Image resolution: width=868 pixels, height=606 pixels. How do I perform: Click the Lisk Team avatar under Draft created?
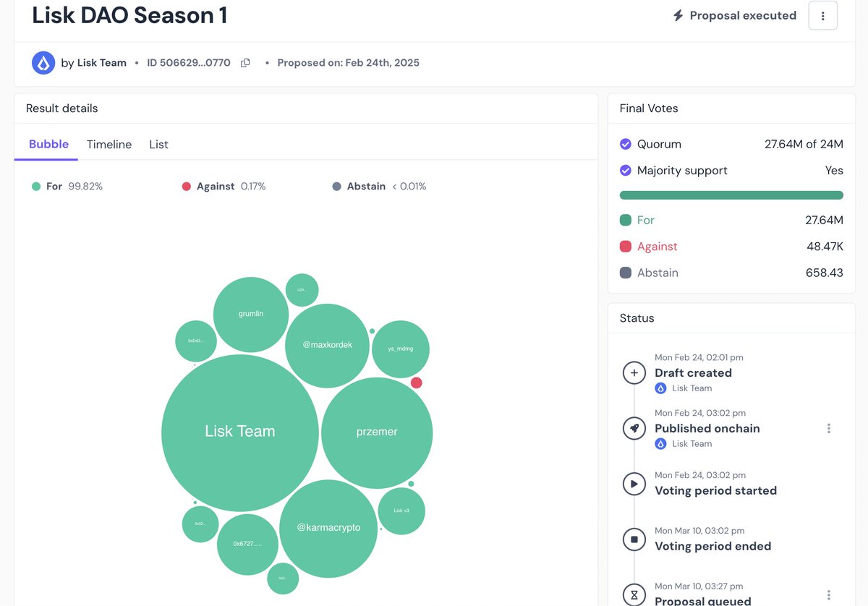[x=660, y=388]
